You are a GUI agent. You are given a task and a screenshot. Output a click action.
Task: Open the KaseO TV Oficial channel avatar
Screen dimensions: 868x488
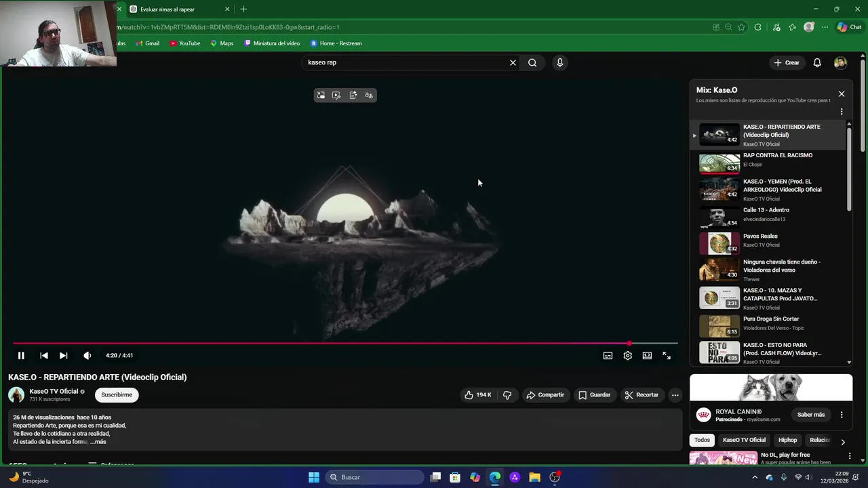point(16,394)
